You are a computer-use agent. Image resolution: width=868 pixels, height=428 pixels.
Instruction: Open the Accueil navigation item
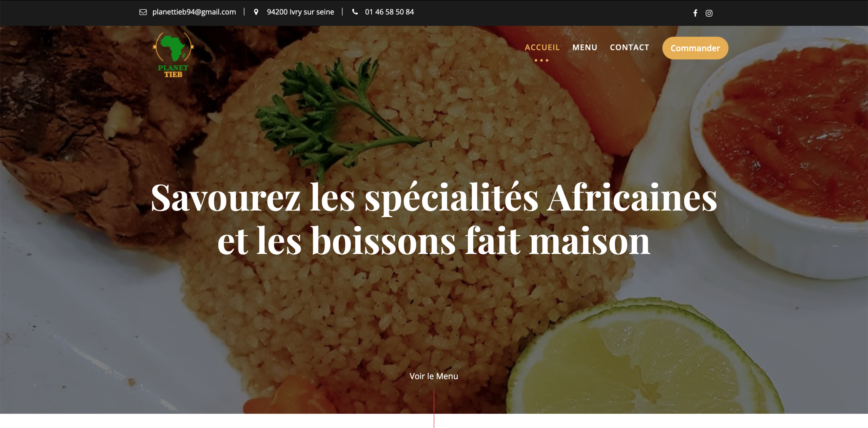[x=542, y=47]
